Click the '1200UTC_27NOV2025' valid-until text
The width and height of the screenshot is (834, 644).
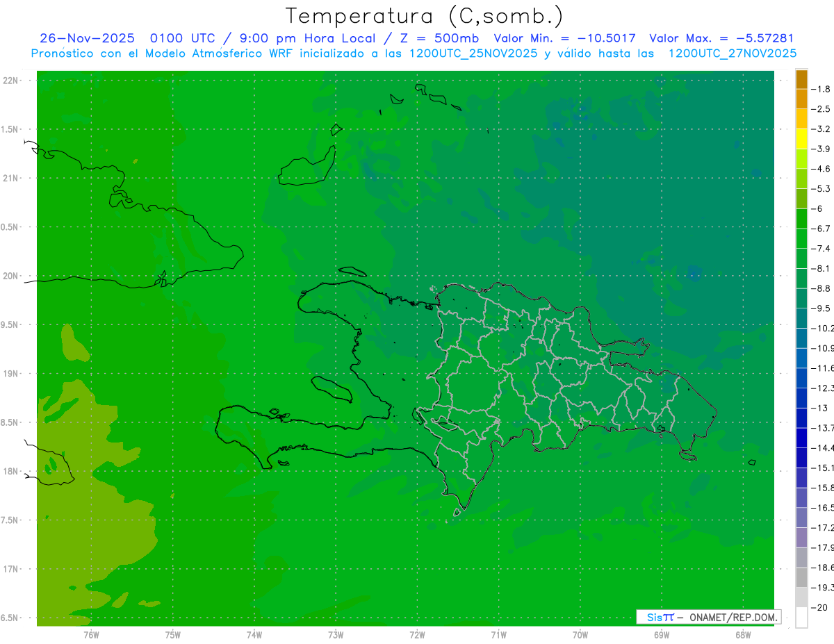(x=733, y=53)
